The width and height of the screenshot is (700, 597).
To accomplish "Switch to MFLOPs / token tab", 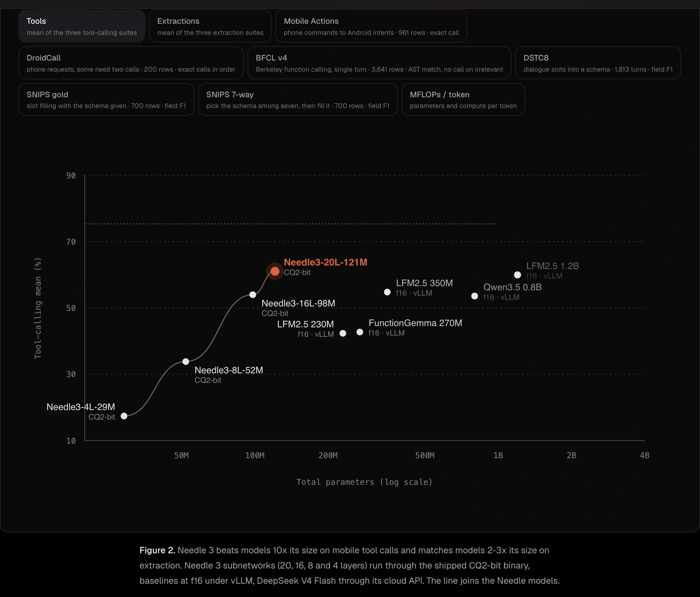I will click(463, 99).
